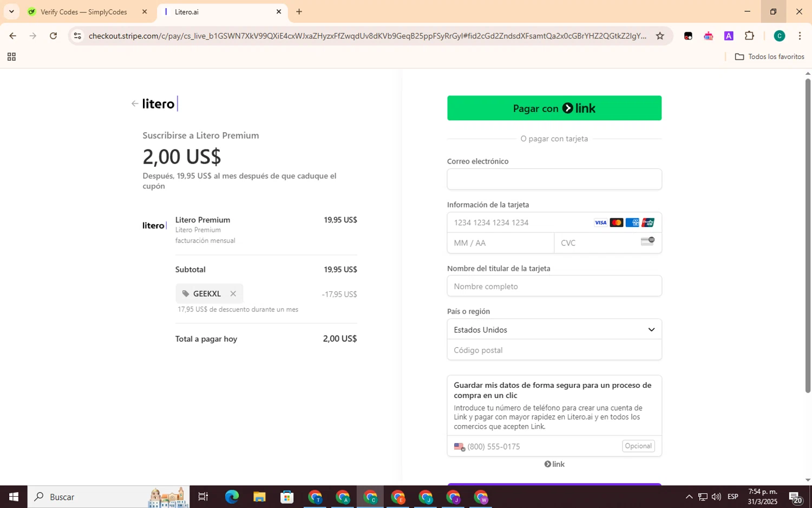Open the notification center icon

795,497
